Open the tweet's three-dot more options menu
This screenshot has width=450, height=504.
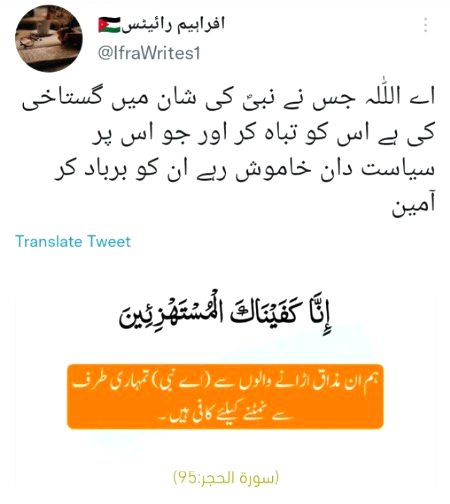point(426,25)
